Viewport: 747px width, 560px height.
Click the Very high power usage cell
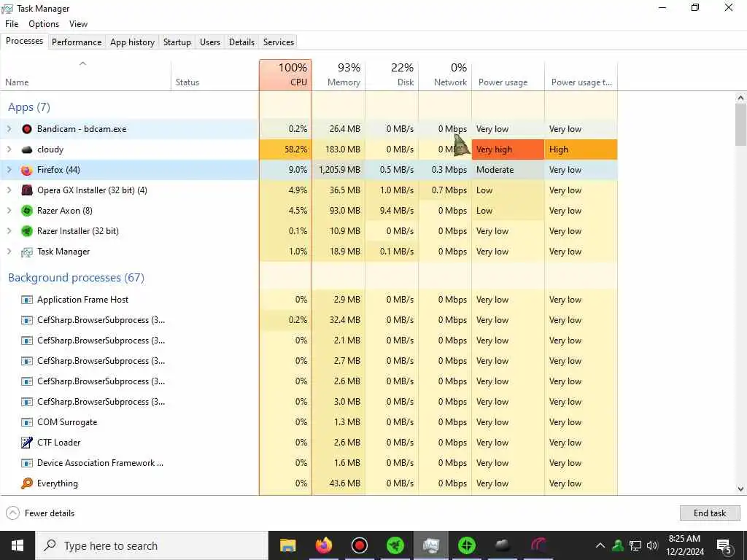coord(508,149)
